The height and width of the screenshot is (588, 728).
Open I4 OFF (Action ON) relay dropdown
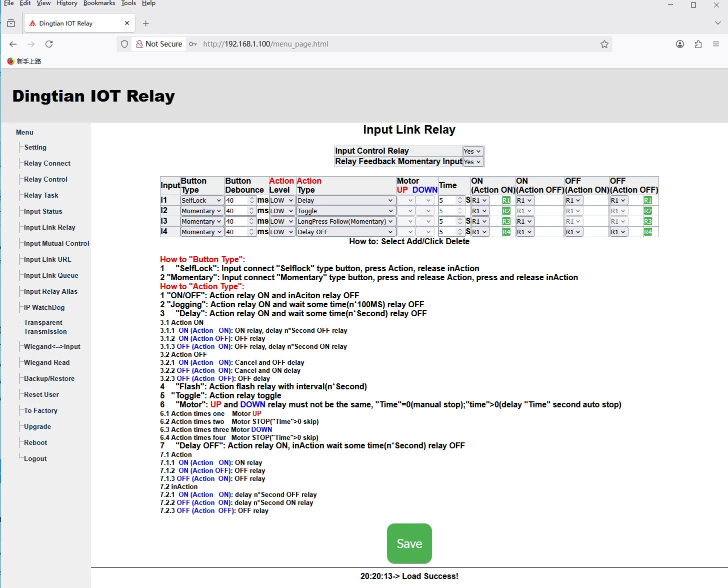(574, 232)
